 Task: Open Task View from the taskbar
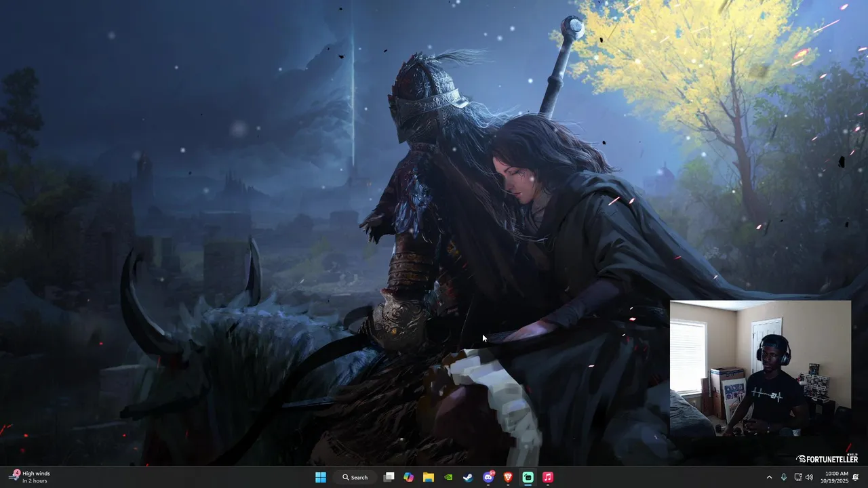[x=389, y=477]
